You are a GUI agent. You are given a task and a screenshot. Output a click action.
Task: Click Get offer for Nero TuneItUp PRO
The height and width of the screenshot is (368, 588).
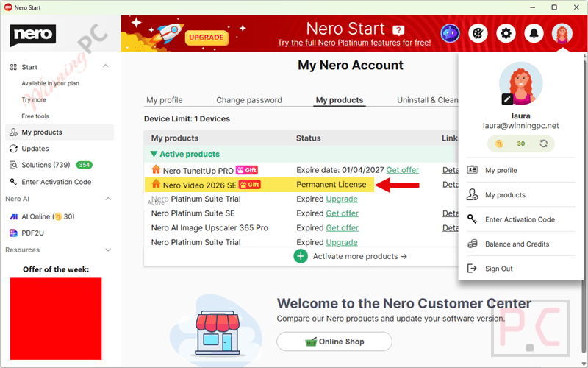click(402, 170)
